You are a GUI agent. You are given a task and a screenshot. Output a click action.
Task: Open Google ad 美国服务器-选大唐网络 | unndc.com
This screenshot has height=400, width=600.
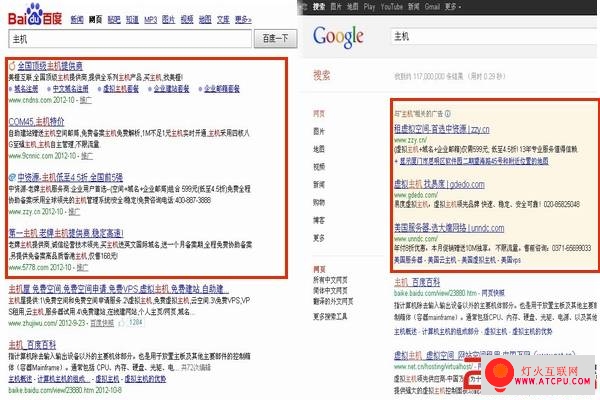(449, 228)
